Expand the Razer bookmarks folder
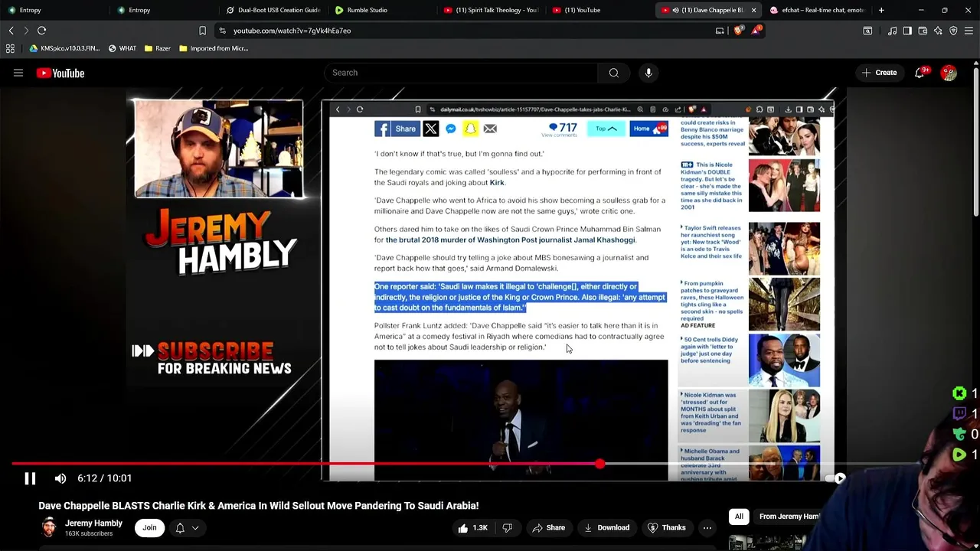This screenshot has height=551, width=980. [x=157, y=48]
